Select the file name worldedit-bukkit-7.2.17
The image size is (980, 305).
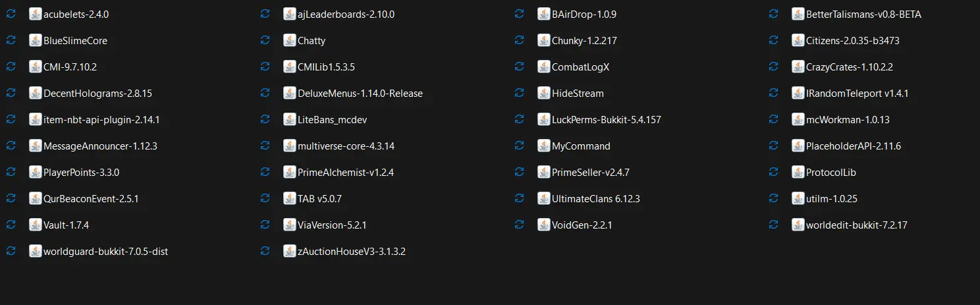pos(857,225)
